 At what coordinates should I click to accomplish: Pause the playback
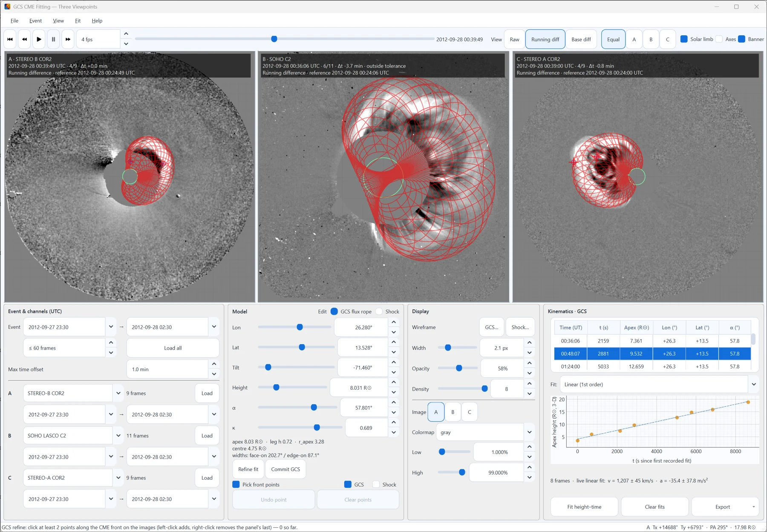click(x=53, y=39)
